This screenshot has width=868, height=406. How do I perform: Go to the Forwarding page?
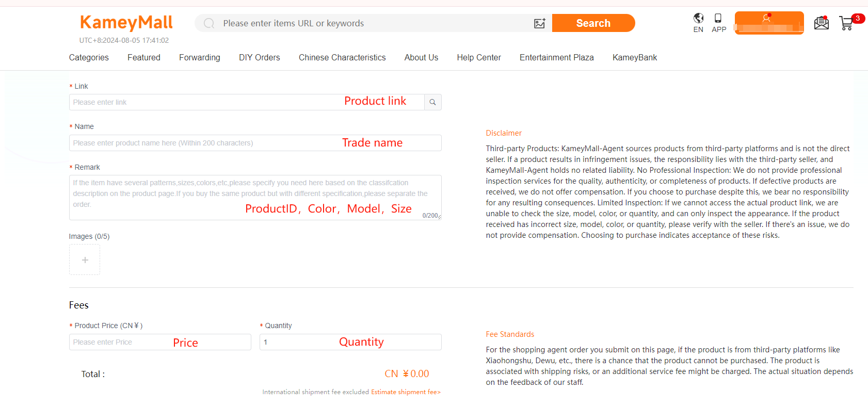point(200,58)
